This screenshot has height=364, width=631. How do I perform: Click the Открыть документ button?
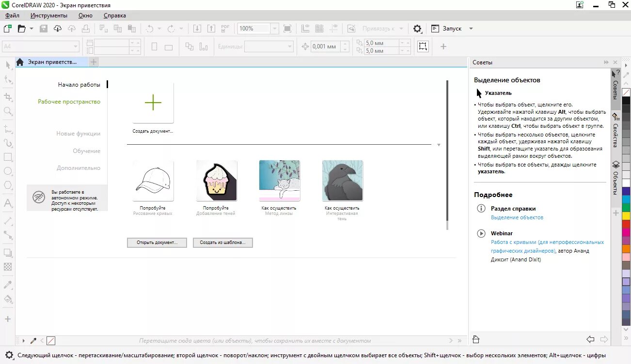(157, 243)
